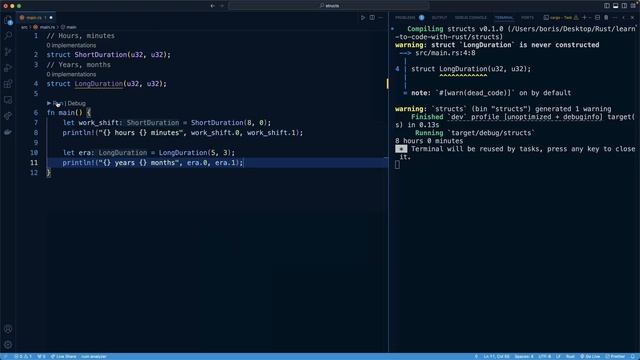Click Customize Layout icon in title bar

click(x=633, y=6)
